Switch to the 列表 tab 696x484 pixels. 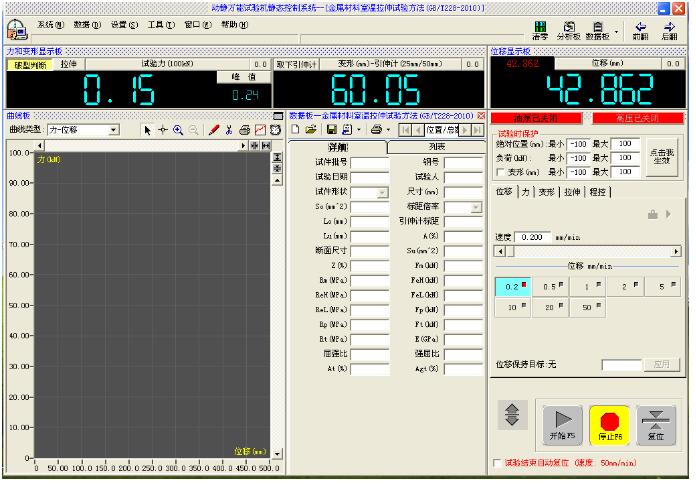coord(436,146)
